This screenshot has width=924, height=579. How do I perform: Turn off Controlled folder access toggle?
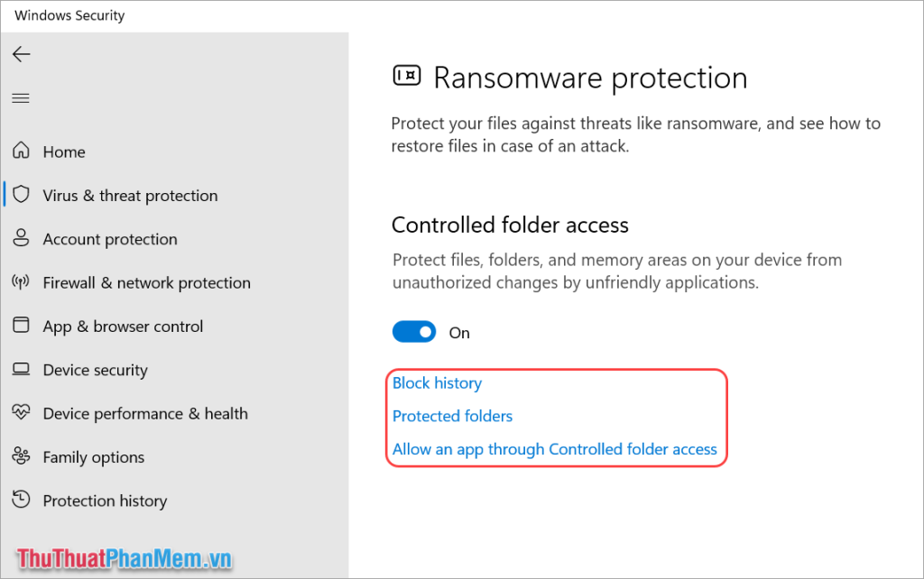pos(414,332)
